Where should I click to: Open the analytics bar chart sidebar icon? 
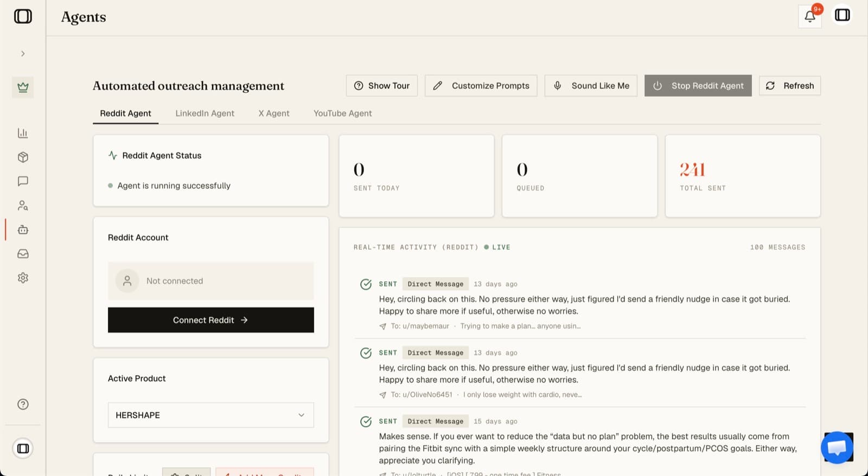pos(23,133)
